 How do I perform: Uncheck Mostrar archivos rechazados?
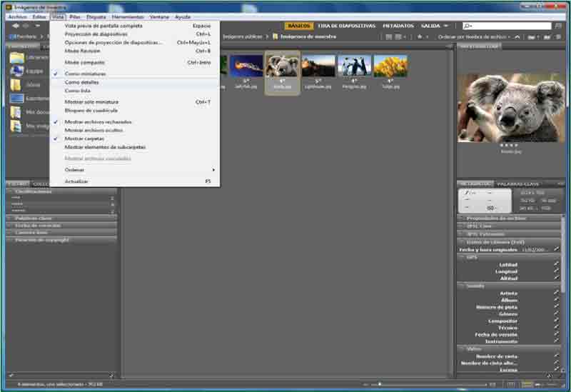[98, 122]
